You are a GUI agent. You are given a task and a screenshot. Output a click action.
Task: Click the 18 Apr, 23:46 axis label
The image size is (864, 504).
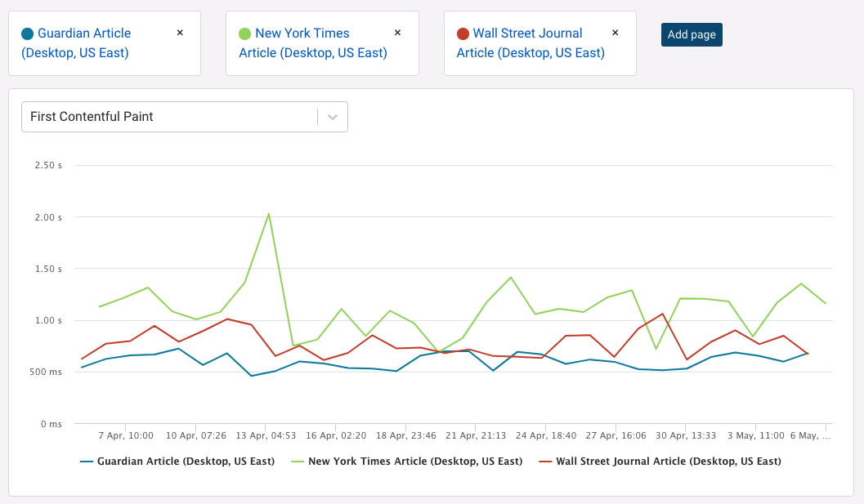tap(406, 435)
